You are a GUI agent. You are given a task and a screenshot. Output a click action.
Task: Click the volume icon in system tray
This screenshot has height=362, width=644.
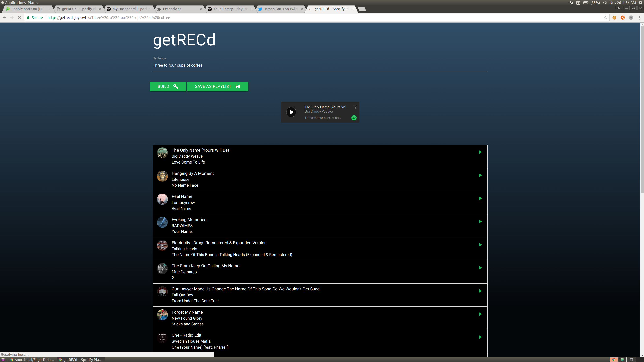pyautogui.click(x=604, y=2)
